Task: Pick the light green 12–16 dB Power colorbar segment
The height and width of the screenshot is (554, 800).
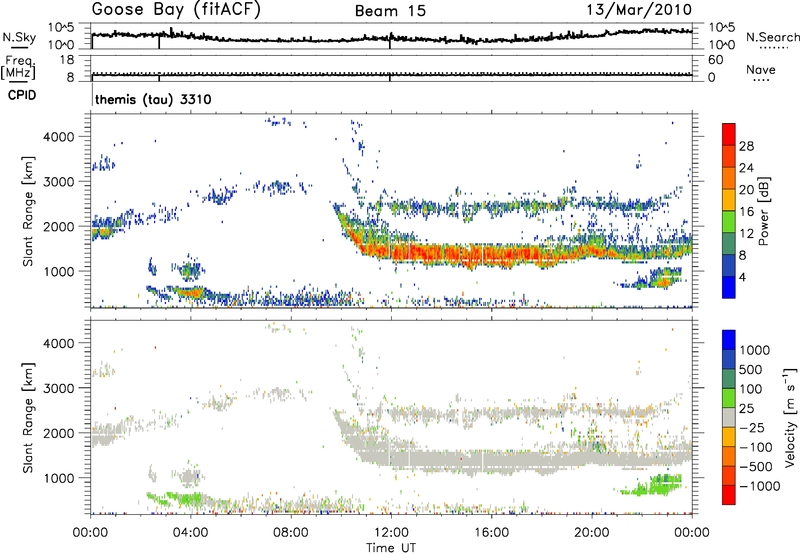Action: [729, 221]
